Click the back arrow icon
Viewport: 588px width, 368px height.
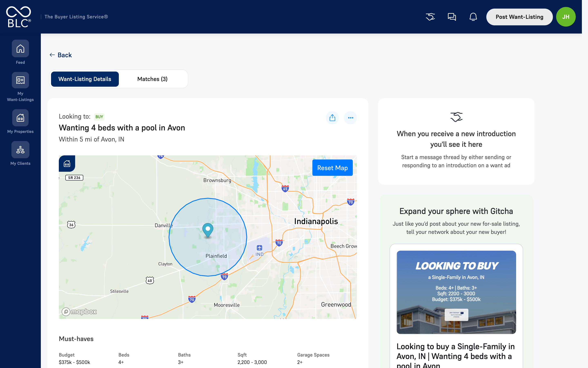coord(52,55)
